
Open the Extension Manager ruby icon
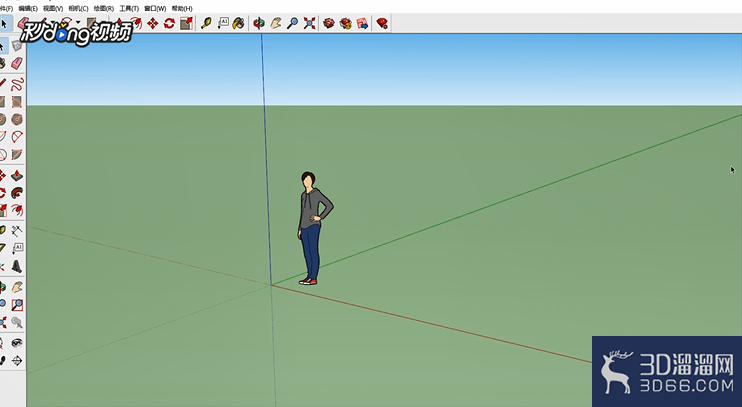click(x=382, y=23)
